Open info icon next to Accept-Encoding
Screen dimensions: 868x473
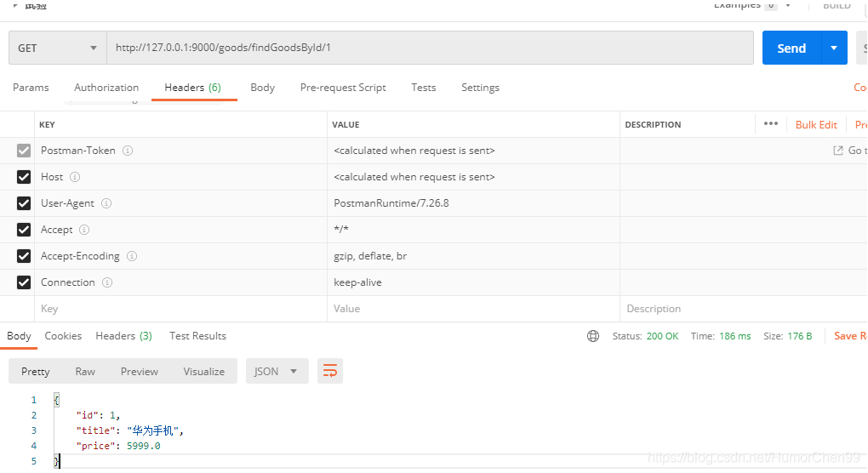132,256
